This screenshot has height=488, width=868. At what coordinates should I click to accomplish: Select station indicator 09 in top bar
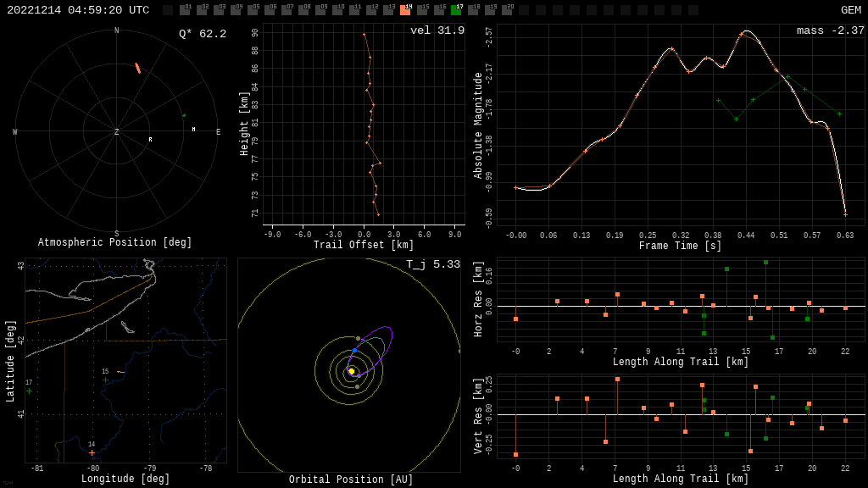[x=320, y=9]
